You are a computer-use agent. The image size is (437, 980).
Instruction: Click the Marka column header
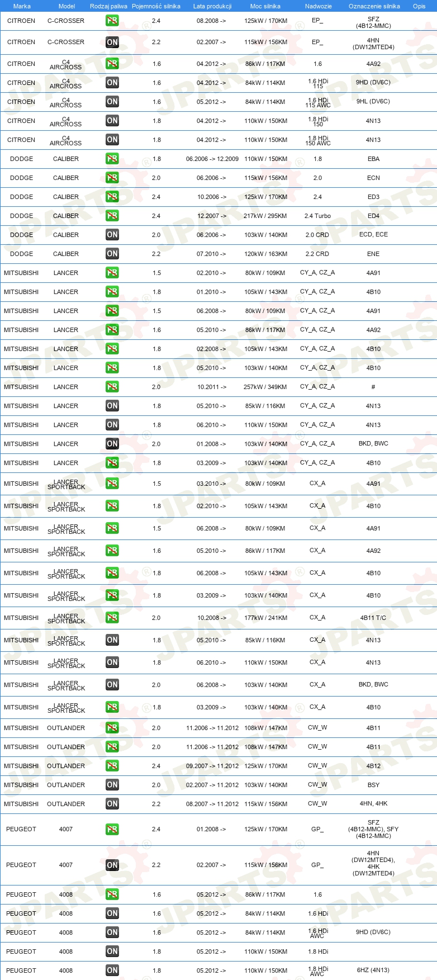(22, 6)
